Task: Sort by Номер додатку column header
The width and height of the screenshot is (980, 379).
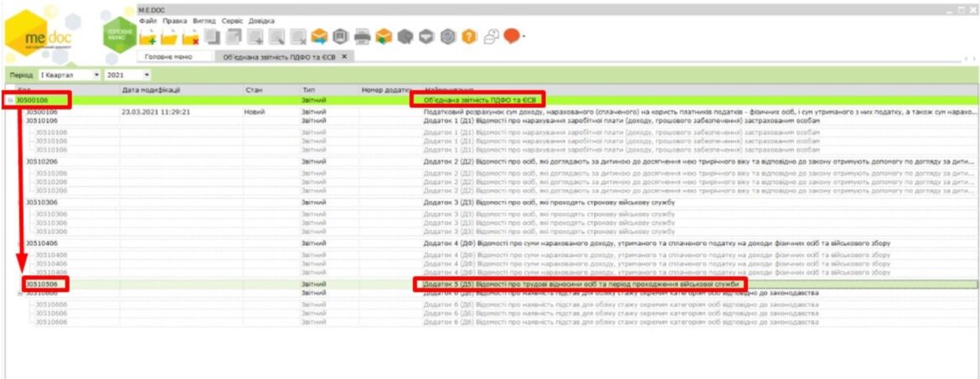Action: coord(390,90)
